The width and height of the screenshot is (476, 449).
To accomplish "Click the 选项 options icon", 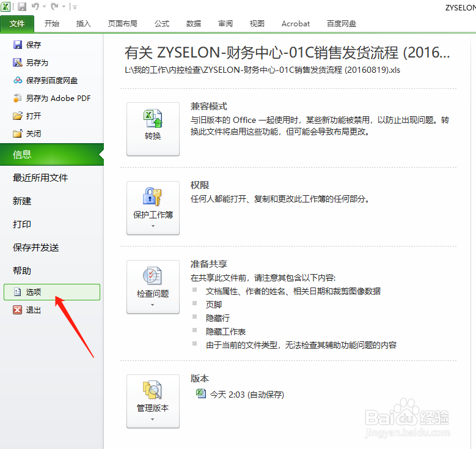I will point(18,292).
